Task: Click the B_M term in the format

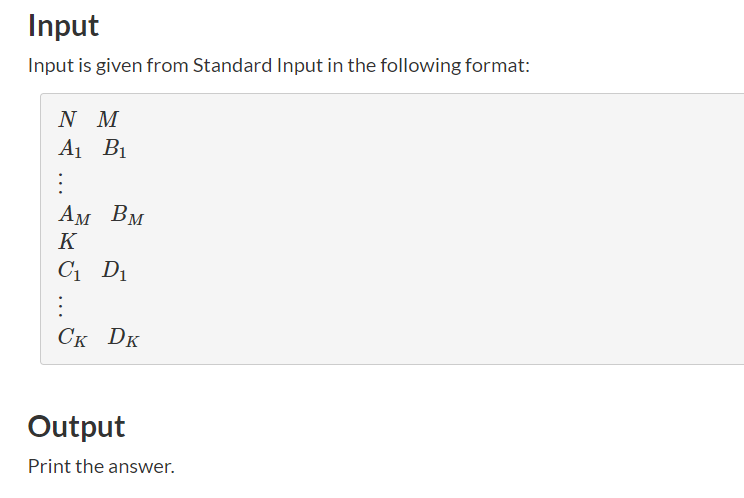Action: (128, 214)
